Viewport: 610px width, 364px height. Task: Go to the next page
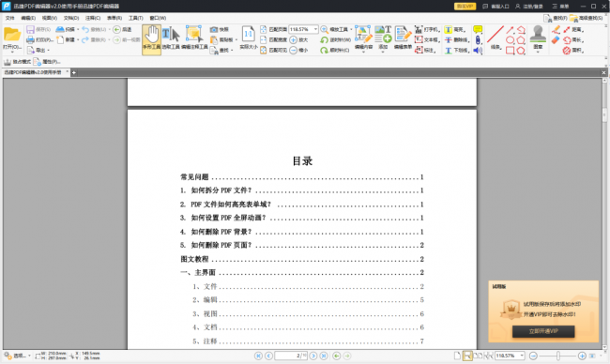tap(313, 356)
